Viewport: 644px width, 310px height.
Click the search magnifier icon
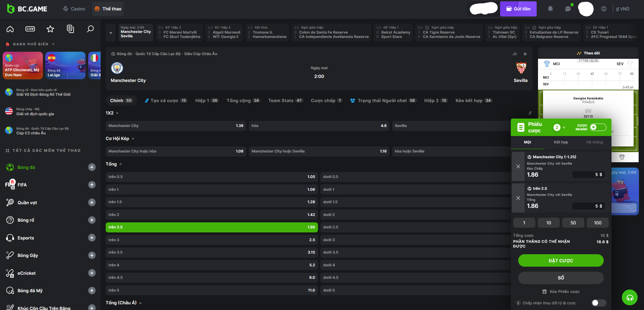90,29
